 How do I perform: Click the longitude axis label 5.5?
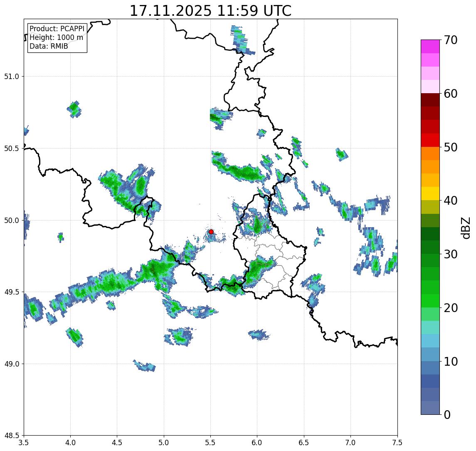click(211, 443)
